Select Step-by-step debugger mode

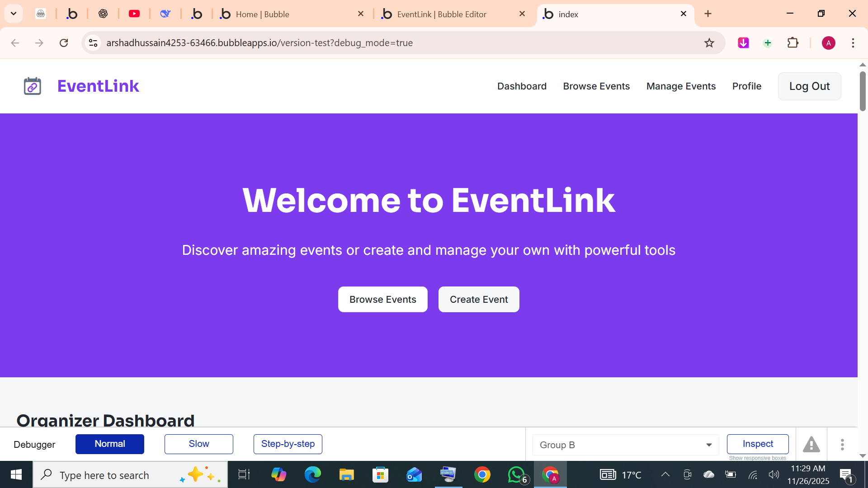288,444
